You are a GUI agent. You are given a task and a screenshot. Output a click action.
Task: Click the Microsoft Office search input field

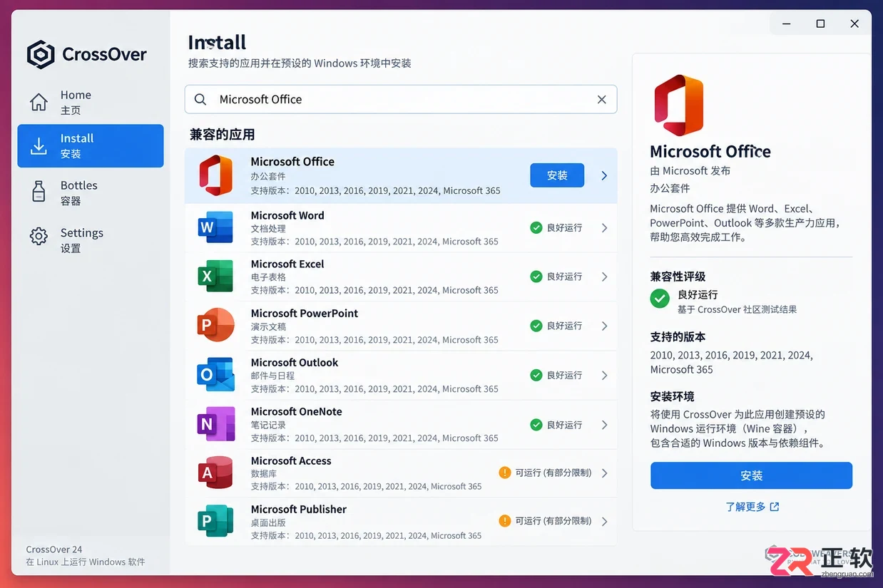[401, 100]
